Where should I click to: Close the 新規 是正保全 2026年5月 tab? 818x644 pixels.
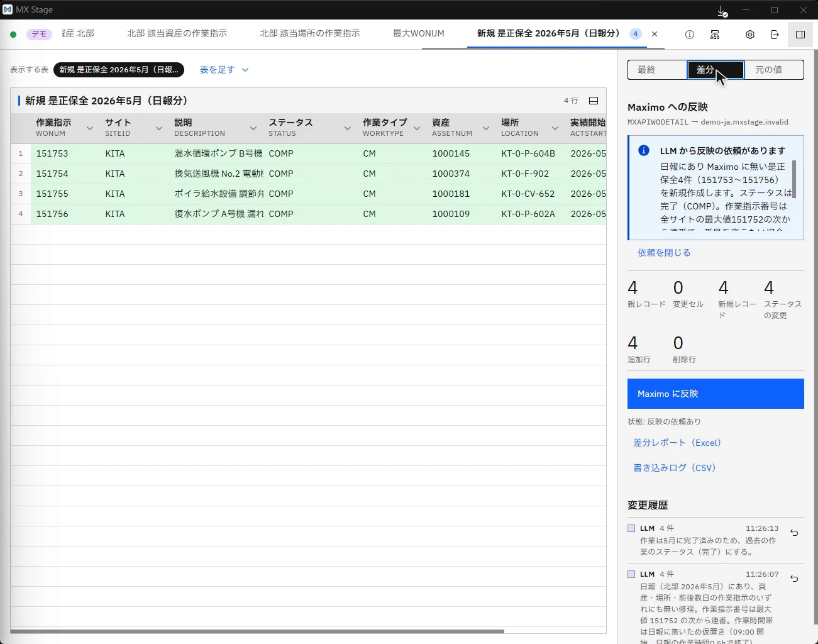tap(655, 34)
